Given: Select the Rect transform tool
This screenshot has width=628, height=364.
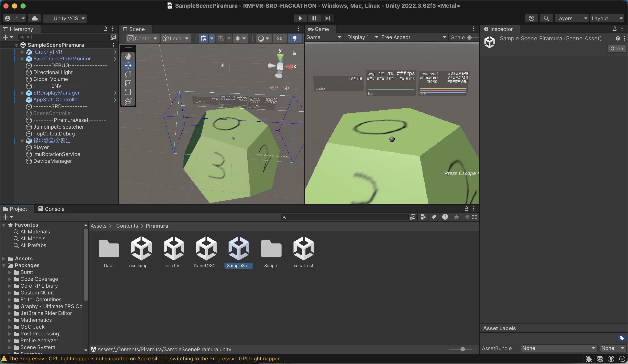Looking at the screenshot, I should click(x=128, y=92).
